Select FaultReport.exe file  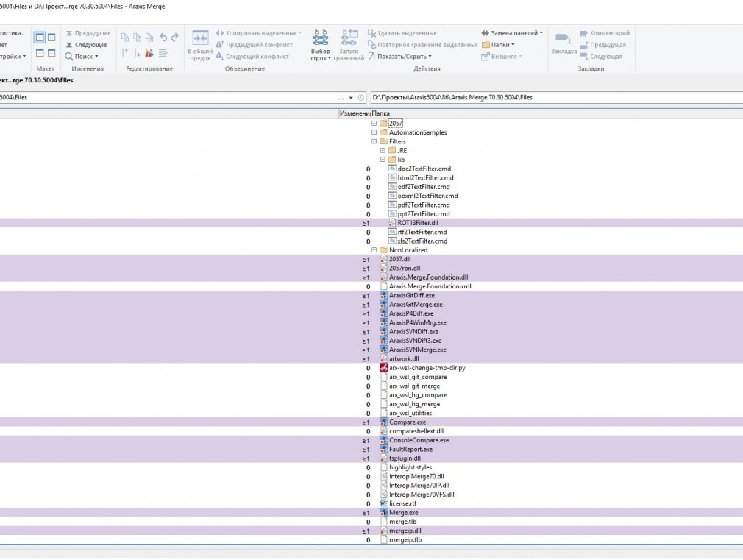pos(410,450)
